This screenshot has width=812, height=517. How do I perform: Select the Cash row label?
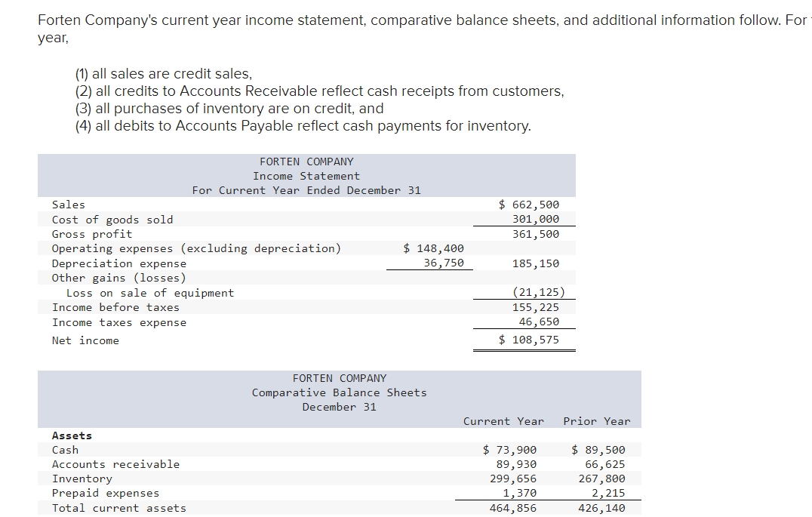pos(65,450)
